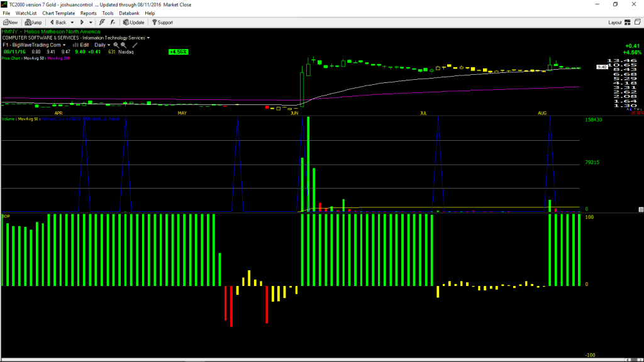Click the 08/11/16 date value
644x362 pixels.
(x=15, y=52)
